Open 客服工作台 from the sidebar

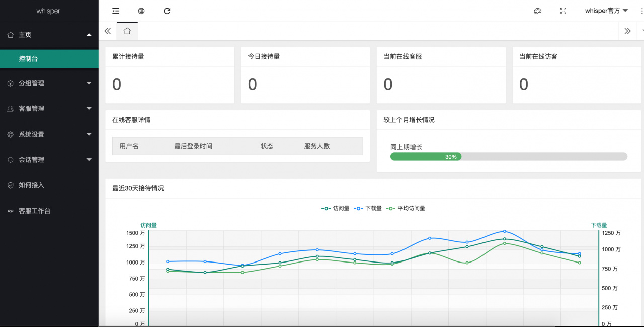click(35, 211)
